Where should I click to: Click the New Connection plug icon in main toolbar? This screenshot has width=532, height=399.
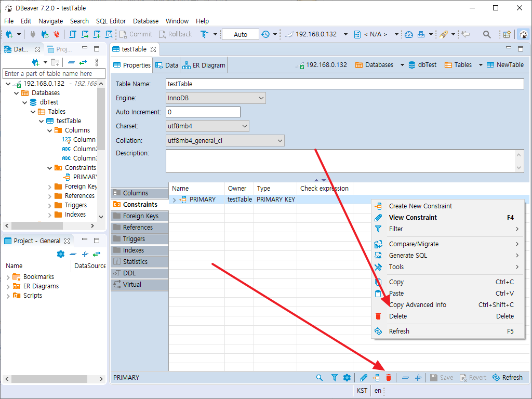9,34
